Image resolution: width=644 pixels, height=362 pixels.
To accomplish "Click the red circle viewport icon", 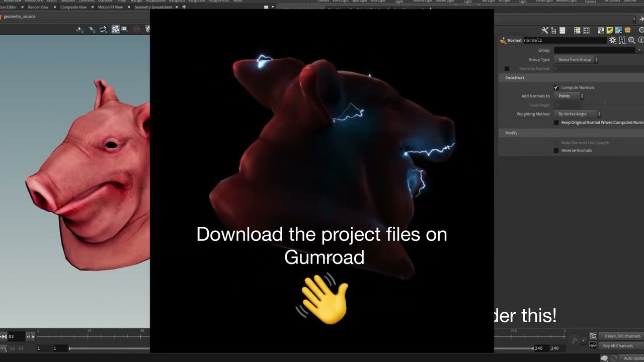I will tap(136, 29).
